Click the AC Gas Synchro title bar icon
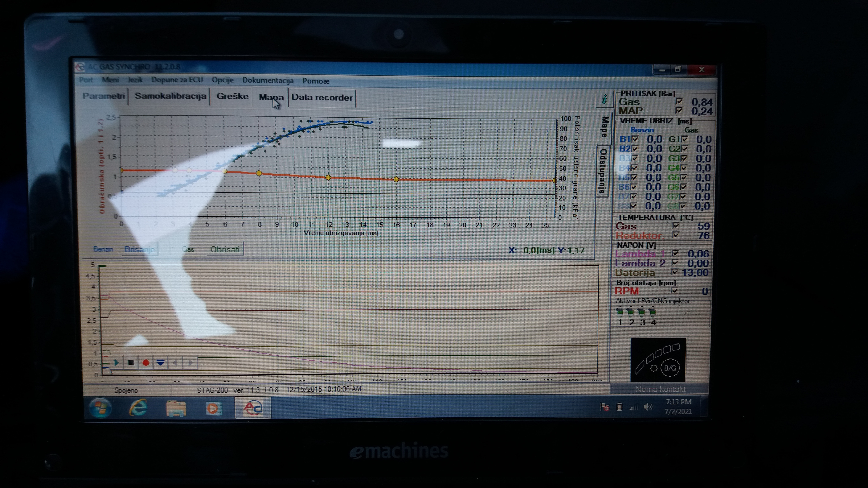Screen dimensions: 868x488 [80, 67]
